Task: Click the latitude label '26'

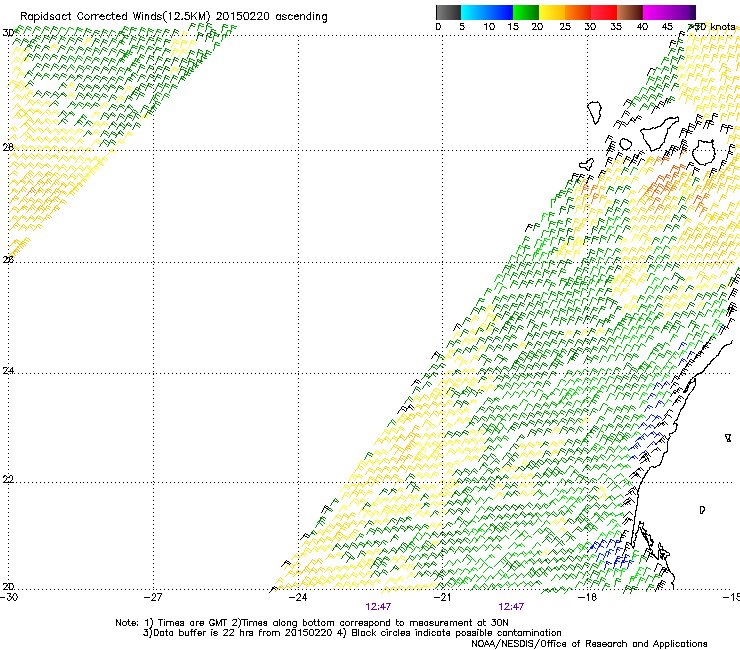Action: [8, 259]
